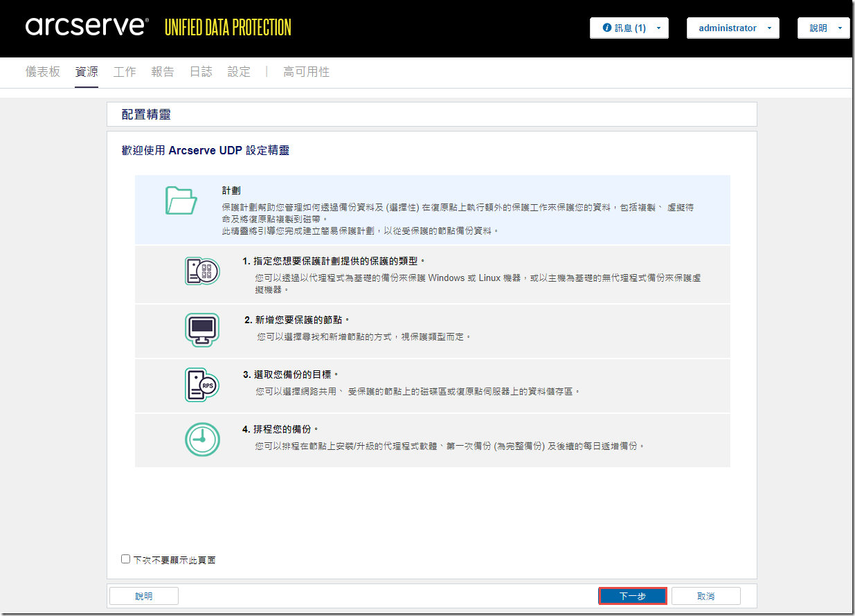The height and width of the screenshot is (616, 855).
Task: Click the protection type server icon
Action: tap(202, 271)
